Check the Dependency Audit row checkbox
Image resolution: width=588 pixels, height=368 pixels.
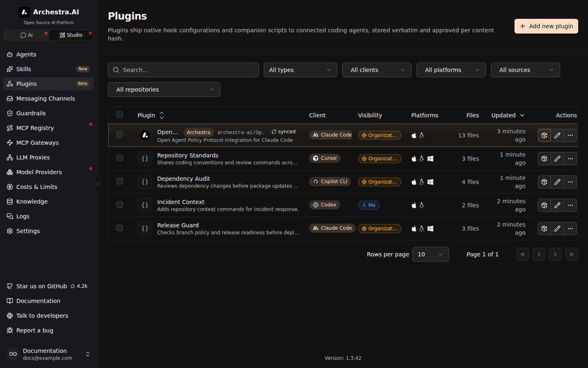click(120, 181)
